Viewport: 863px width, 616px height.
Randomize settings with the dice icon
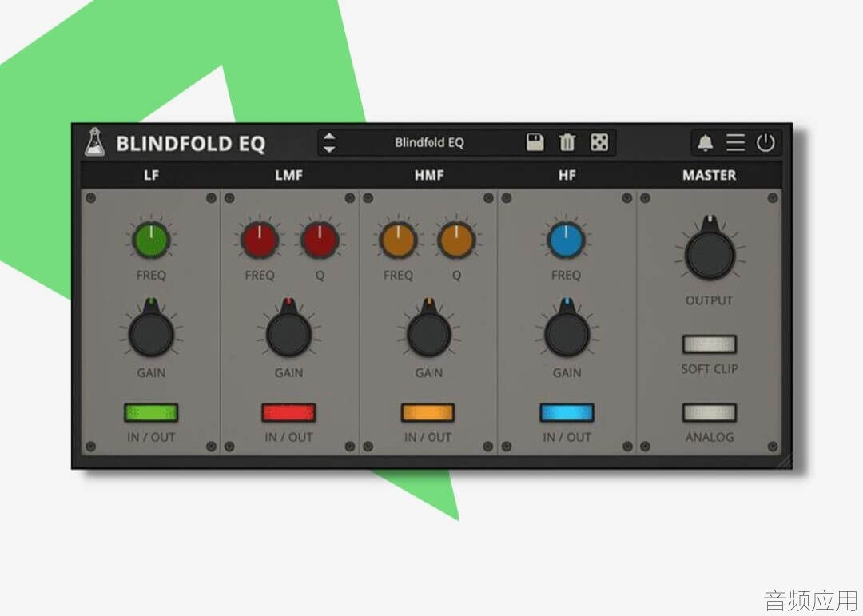599,142
